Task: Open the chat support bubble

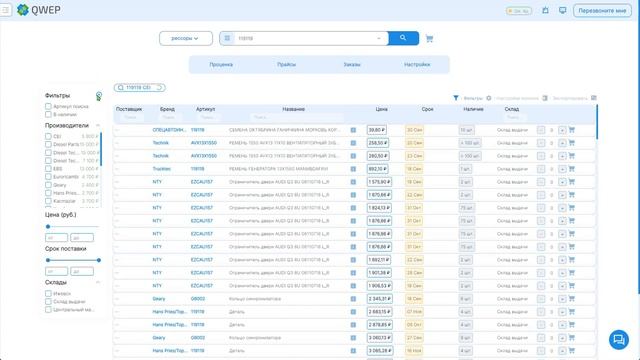Action: click(619, 340)
